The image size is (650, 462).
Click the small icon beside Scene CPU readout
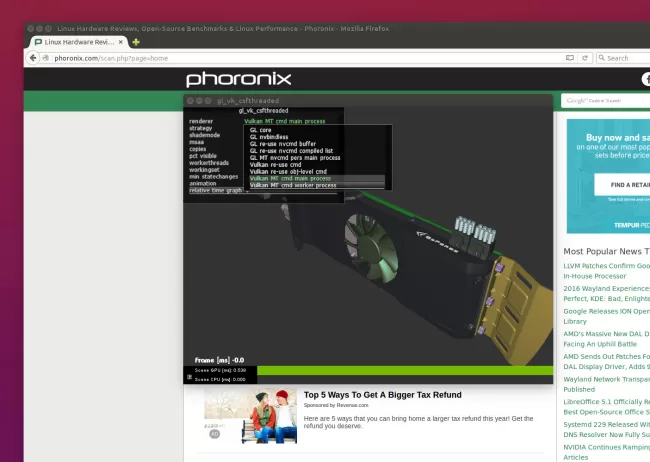(189, 377)
